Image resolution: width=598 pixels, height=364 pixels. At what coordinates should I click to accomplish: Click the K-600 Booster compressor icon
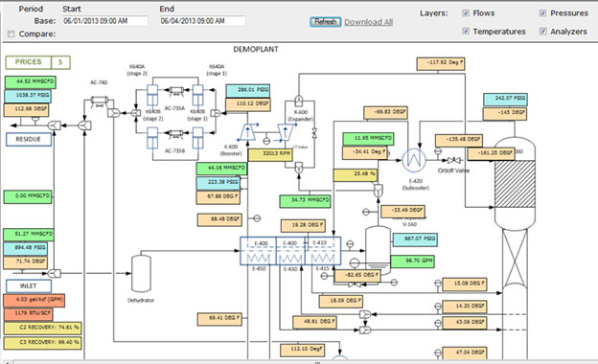tap(247, 132)
